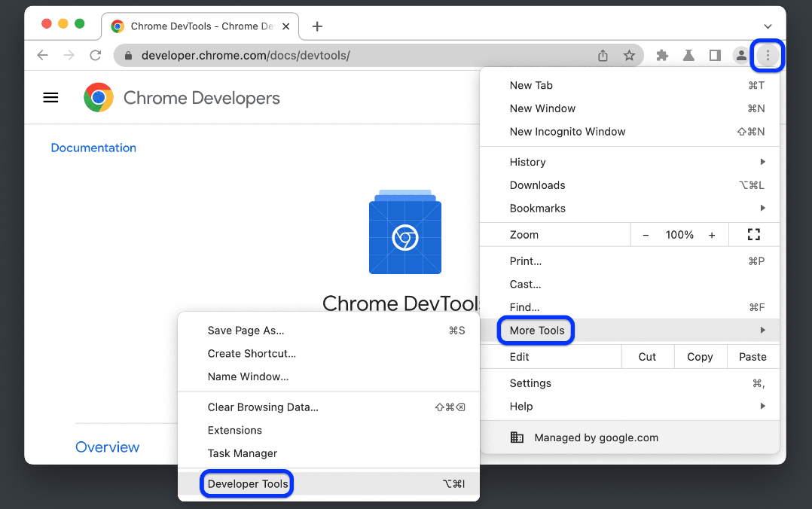Open a New Incognito Window
The image size is (812, 509).
point(630,132)
